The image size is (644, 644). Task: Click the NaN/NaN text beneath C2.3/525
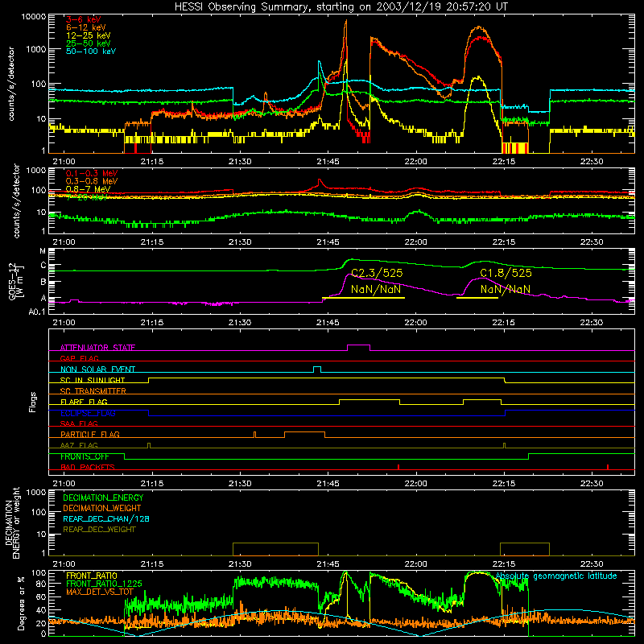click(x=376, y=289)
